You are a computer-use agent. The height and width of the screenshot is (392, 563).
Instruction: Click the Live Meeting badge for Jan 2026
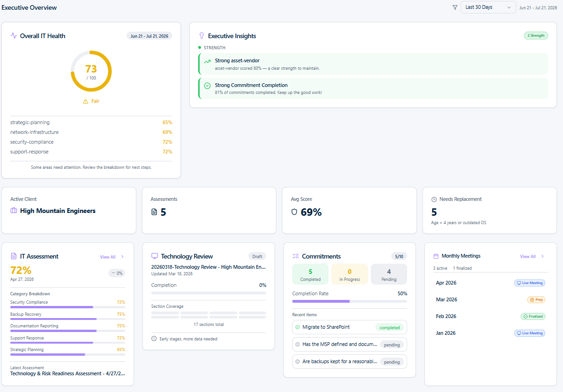(x=529, y=333)
